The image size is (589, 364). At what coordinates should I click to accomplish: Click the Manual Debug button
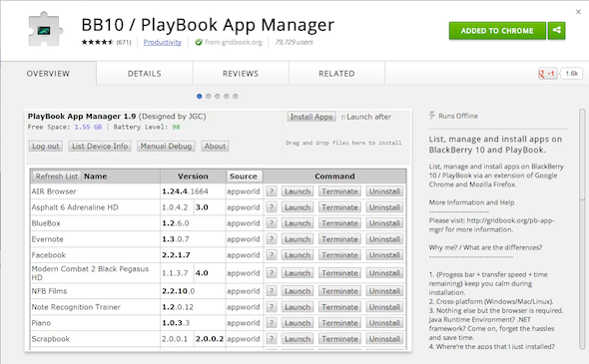coord(166,146)
